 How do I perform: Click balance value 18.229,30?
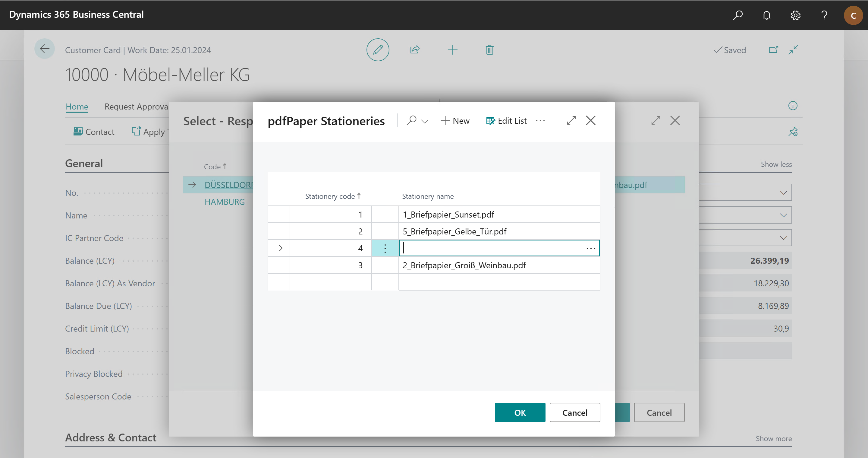771,283
